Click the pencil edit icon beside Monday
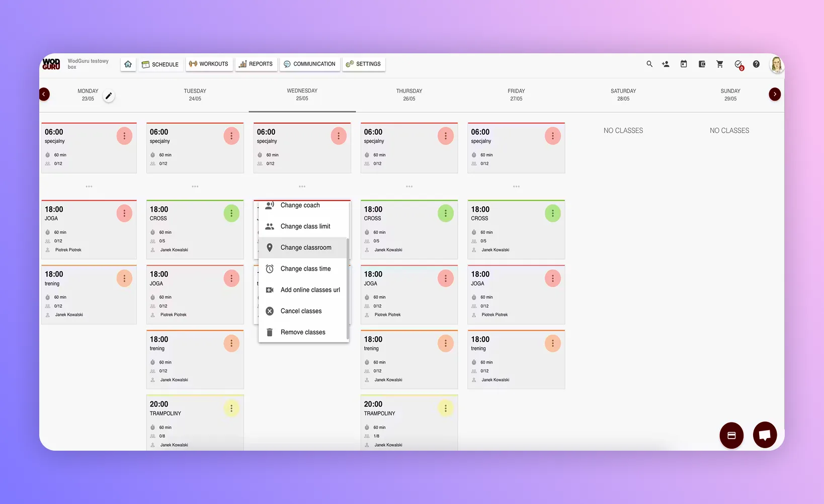The height and width of the screenshot is (504, 824). pos(109,96)
